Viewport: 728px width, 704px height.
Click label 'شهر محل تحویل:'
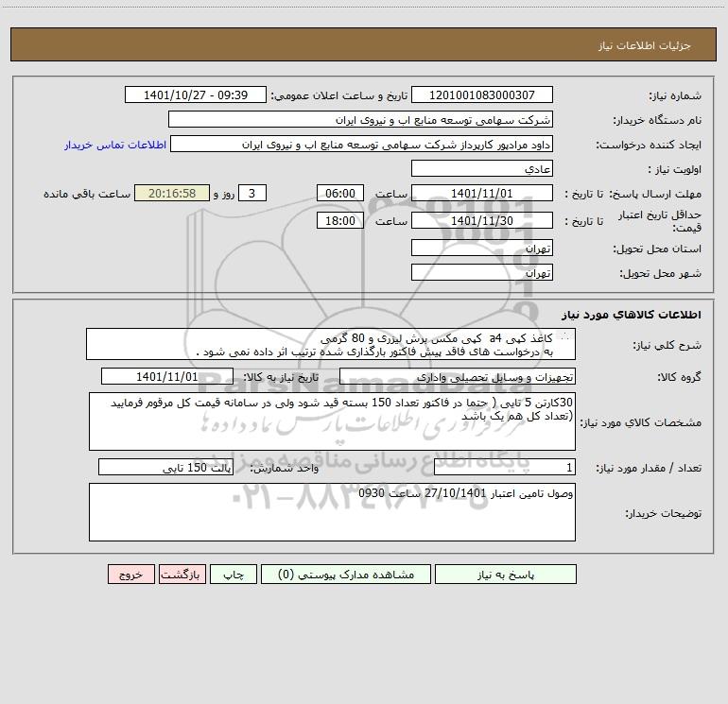660,273
